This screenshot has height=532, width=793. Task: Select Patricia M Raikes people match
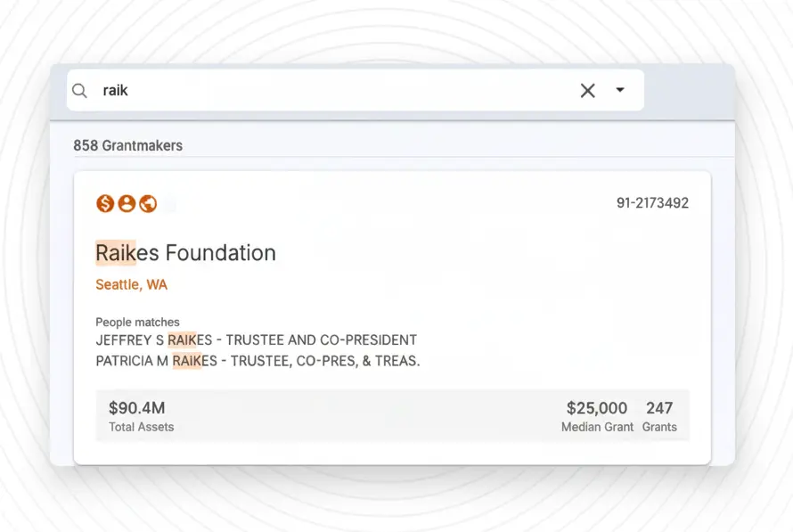258,361
